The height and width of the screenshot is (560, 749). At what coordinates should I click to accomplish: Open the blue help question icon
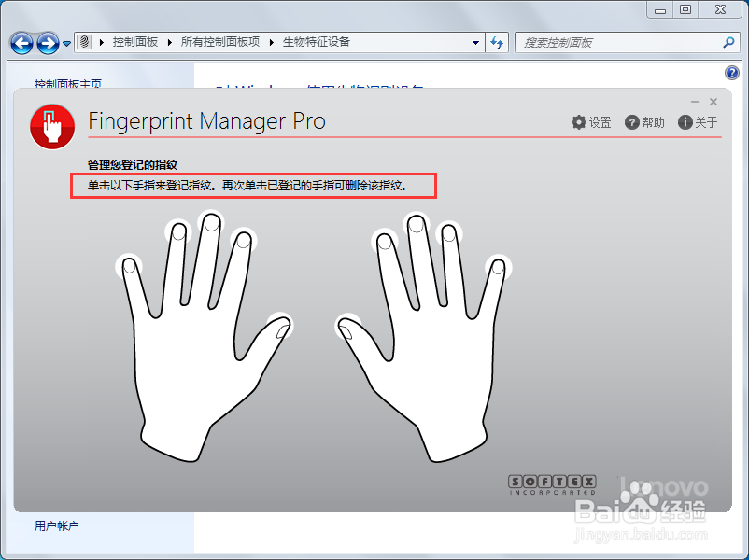732,73
